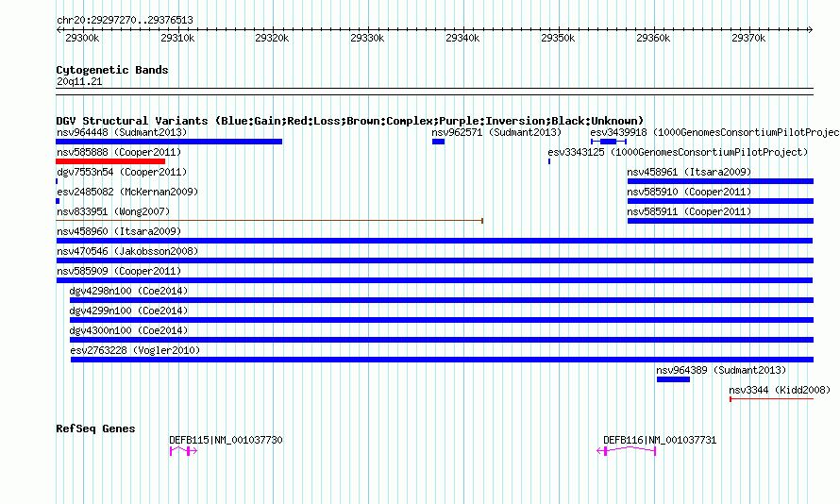Select the nsv585911 blue bar
The image size is (840, 504).
click(720, 221)
